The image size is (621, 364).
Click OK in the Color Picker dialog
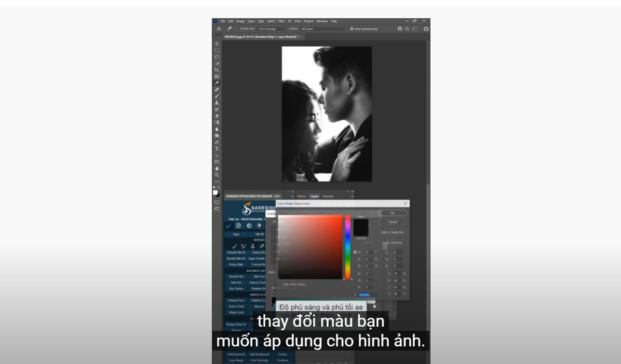tap(392, 213)
